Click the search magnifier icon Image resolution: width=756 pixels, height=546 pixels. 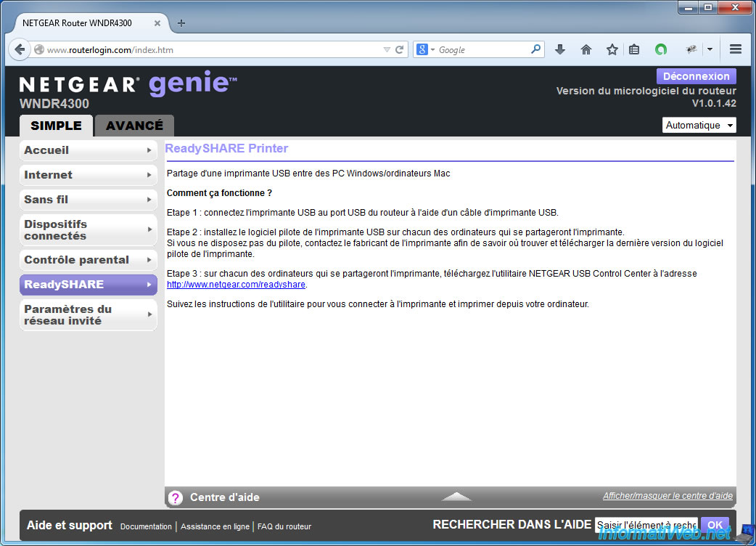pos(535,49)
